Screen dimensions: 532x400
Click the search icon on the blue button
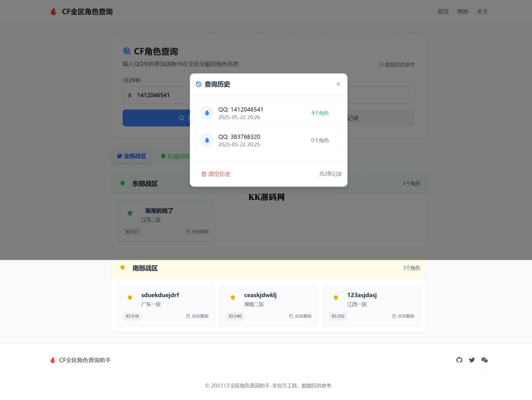tap(181, 118)
